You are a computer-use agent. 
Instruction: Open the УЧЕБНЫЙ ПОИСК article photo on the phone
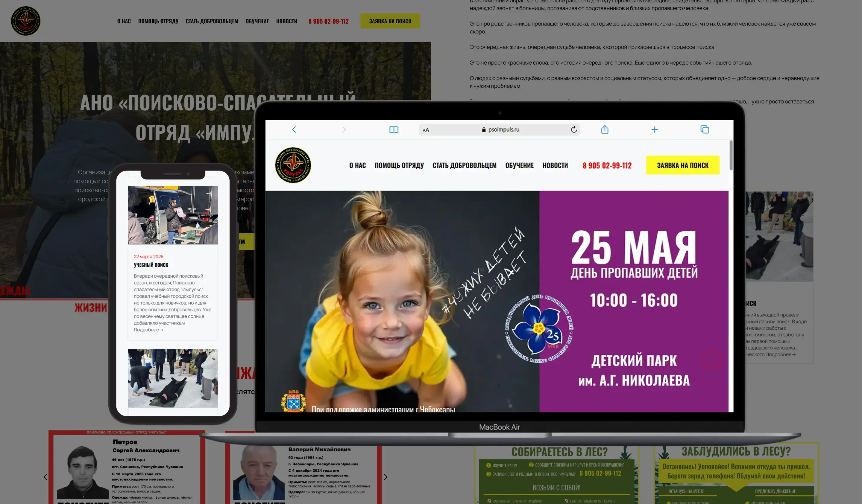(x=173, y=215)
